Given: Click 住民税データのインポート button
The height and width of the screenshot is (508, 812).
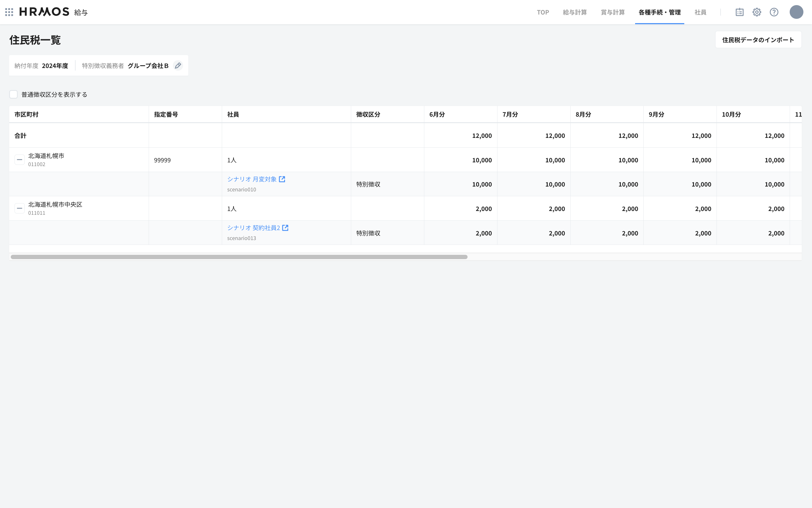Looking at the screenshot, I should coord(758,40).
